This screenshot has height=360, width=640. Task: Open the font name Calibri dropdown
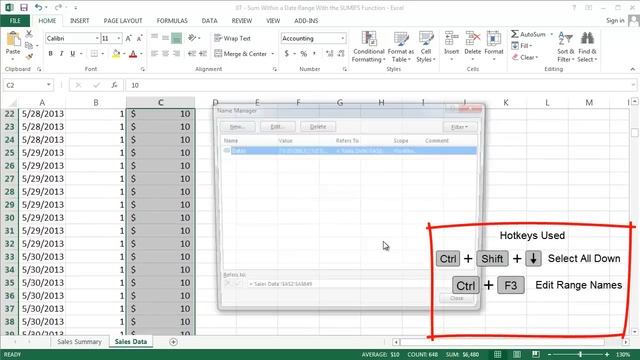[x=97, y=38]
